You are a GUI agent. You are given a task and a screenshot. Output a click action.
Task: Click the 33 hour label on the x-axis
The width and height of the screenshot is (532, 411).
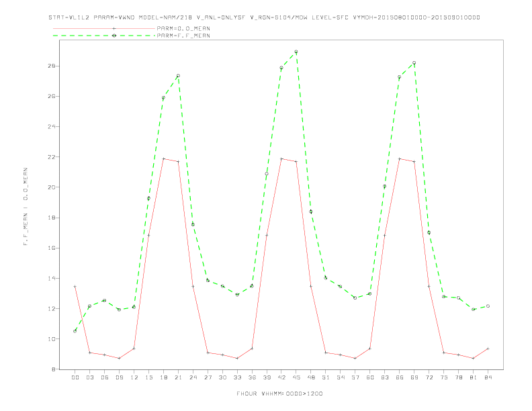click(x=237, y=377)
